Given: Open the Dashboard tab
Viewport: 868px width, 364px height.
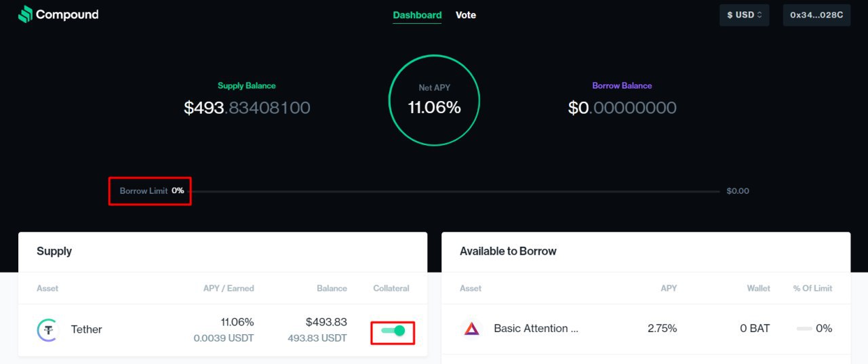Looking at the screenshot, I should [417, 15].
